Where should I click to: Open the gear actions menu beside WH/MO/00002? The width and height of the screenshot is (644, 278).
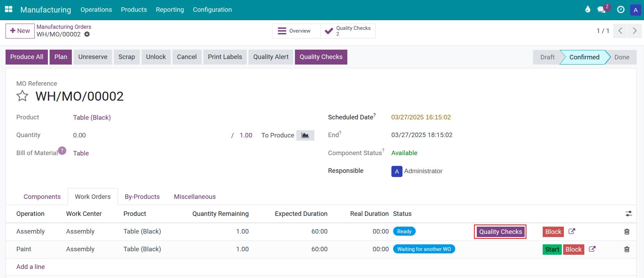[x=87, y=34]
